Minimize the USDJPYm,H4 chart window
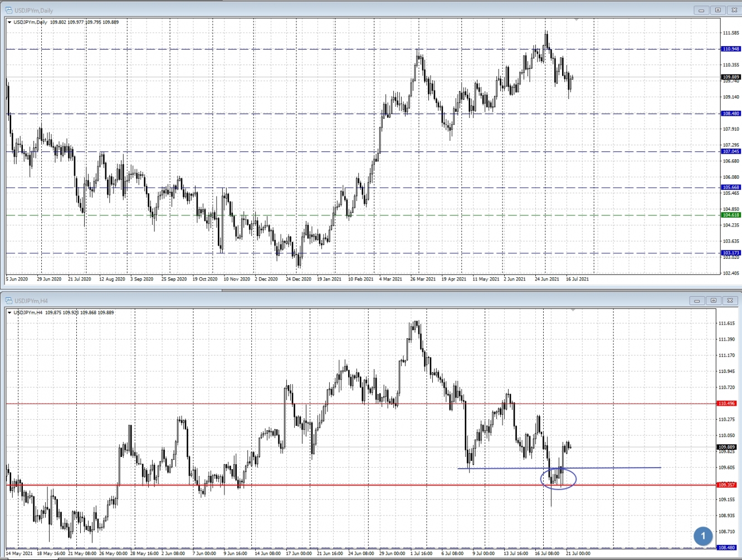This screenshot has height=560, width=742. point(697,301)
